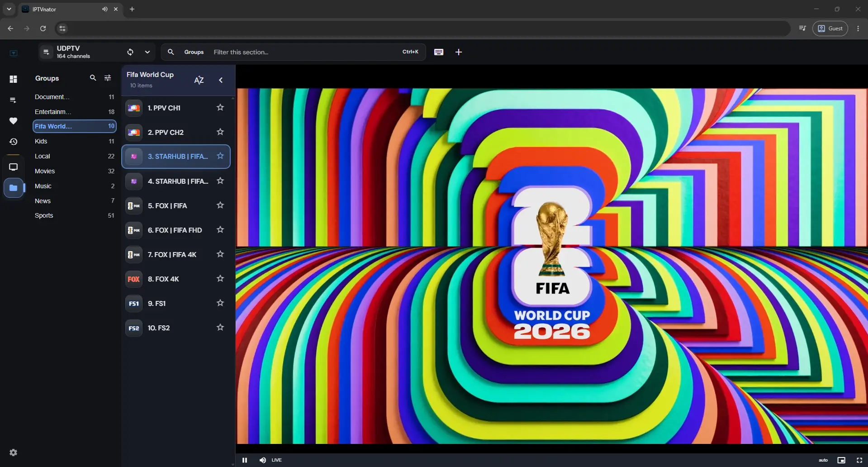Viewport: 868px width, 467px height.
Task: Select the Sports group
Action: [x=75, y=215]
